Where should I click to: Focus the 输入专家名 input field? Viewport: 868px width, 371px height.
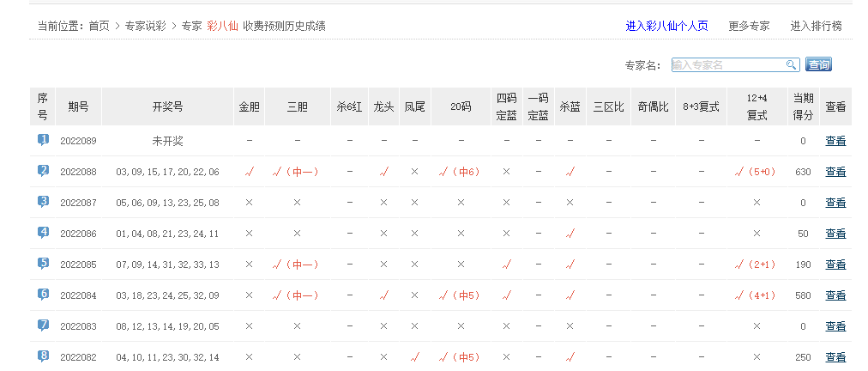pos(727,65)
